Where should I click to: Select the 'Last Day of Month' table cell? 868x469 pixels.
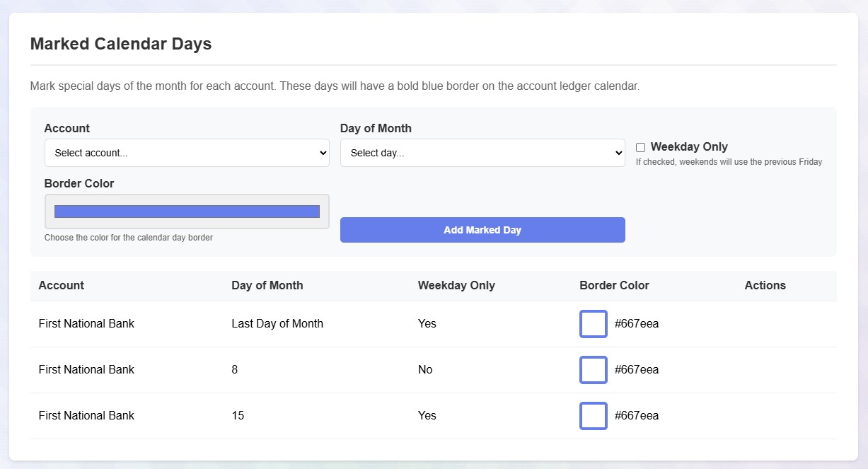click(277, 324)
